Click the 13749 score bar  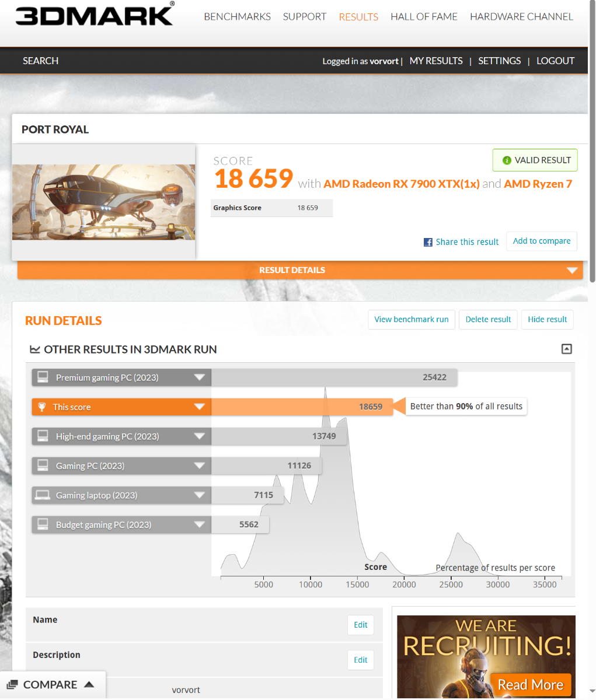click(278, 436)
